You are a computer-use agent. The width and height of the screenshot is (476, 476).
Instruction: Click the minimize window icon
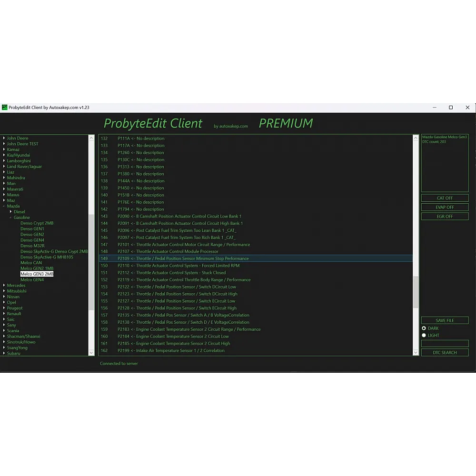click(x=434, y=108)
